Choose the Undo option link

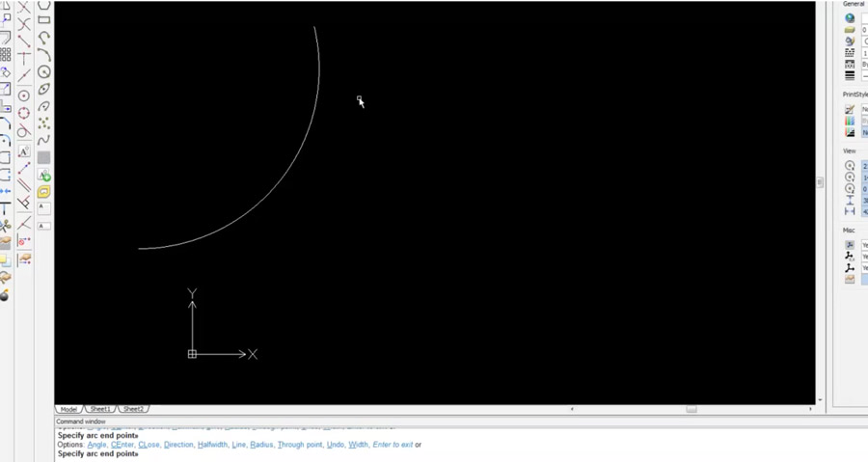(336, 445)
